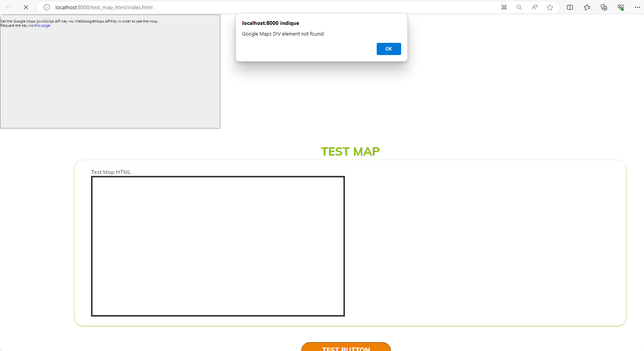Click inside the Test Map HTML frame

(x=218, y=246)
